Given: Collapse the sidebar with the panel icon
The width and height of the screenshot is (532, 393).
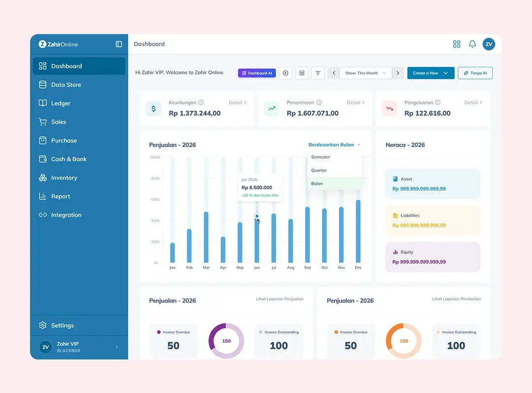Looking at the screenshot, I should click(119, 44).
